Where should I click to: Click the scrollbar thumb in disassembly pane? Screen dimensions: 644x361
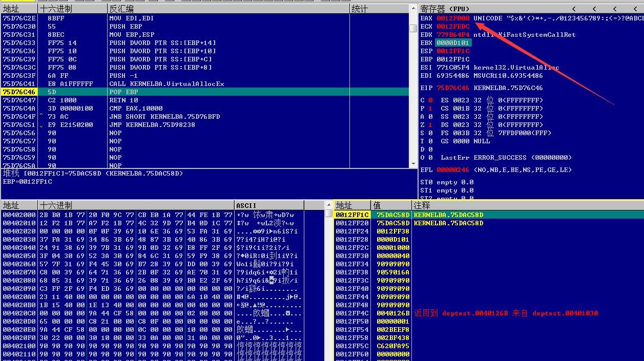pos(413,29)
